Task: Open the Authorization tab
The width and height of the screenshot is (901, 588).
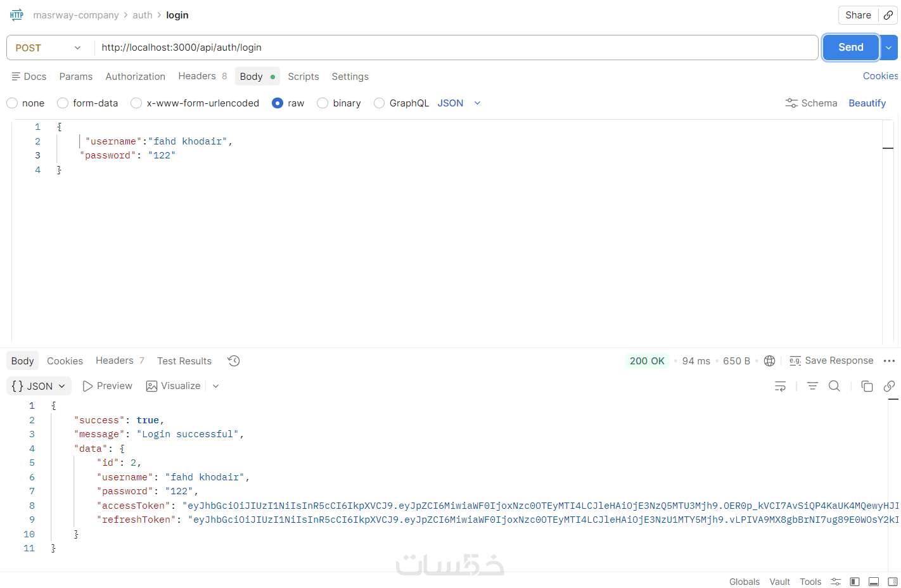Action: (x=136, y=77)
